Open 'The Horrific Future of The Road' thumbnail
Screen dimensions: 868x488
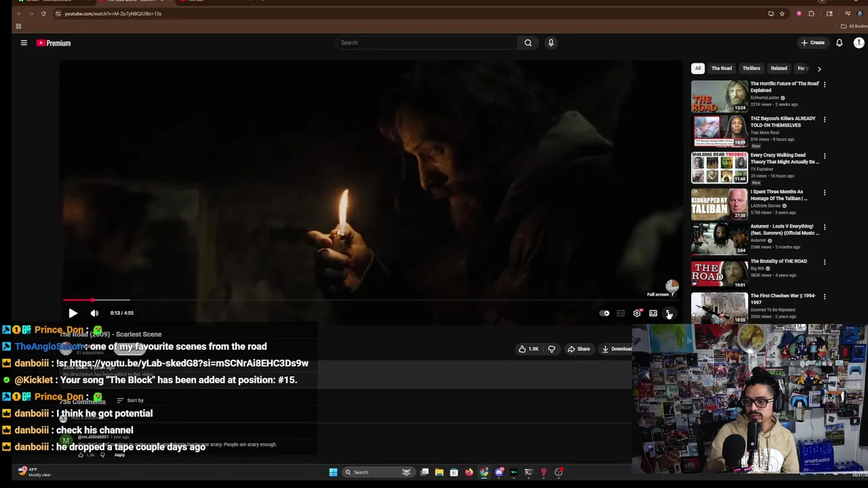(x=719, y=96)
